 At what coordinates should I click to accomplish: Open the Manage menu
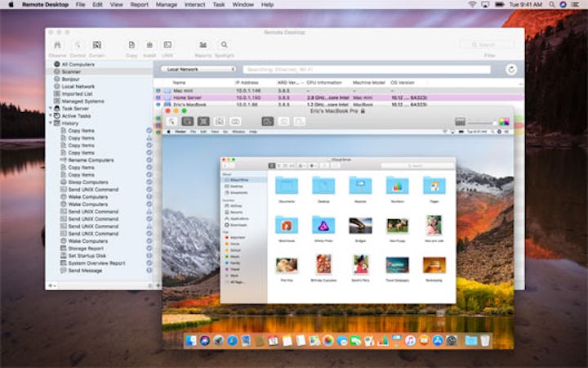tap(166, 5)
